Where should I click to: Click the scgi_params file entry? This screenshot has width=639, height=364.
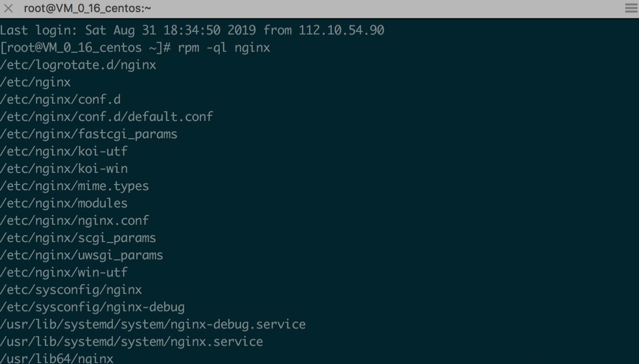[x=78, y=237]
